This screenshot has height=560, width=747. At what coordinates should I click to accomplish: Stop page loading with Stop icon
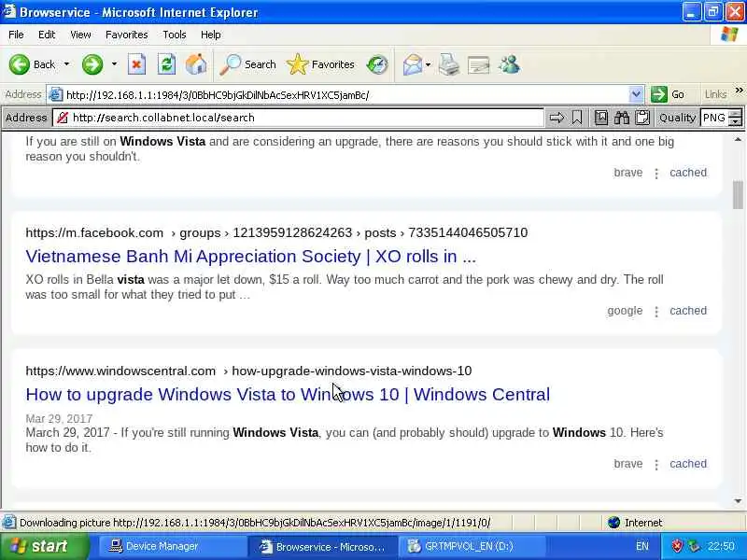tap(136, 64)
